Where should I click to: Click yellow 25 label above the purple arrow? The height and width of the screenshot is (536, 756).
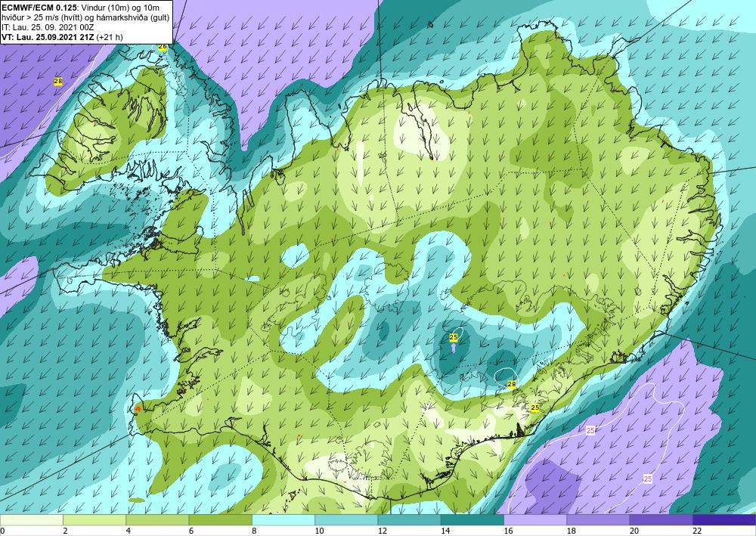pyautogui.click(x=453, y=337)
